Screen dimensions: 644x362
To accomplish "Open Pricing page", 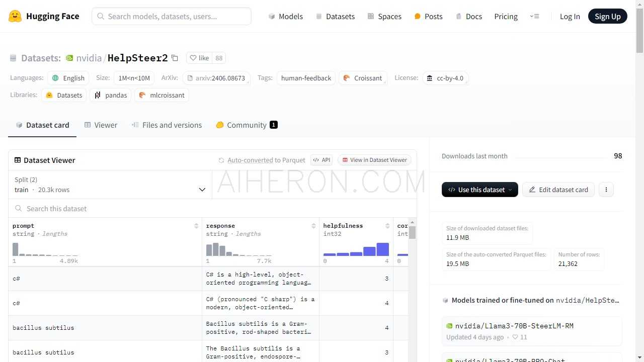I will [x=506, y=16].
